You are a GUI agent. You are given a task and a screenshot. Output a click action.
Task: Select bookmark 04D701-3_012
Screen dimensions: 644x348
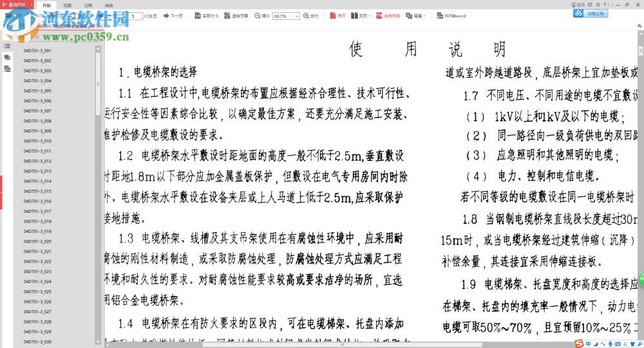click(37, 161)
